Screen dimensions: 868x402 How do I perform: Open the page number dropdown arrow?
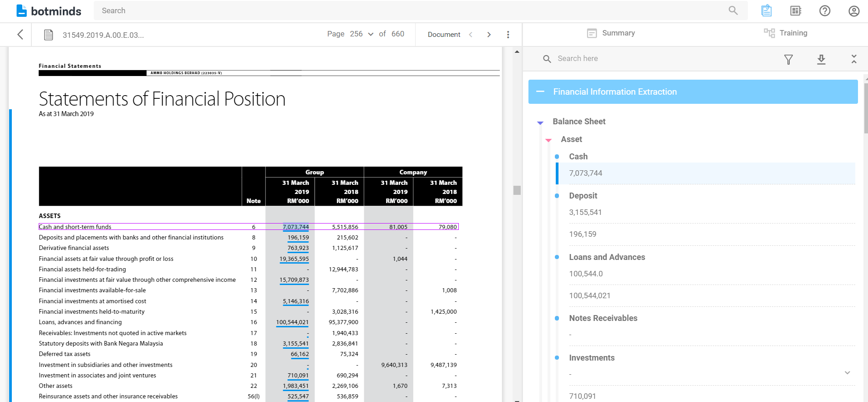(371, 34)
